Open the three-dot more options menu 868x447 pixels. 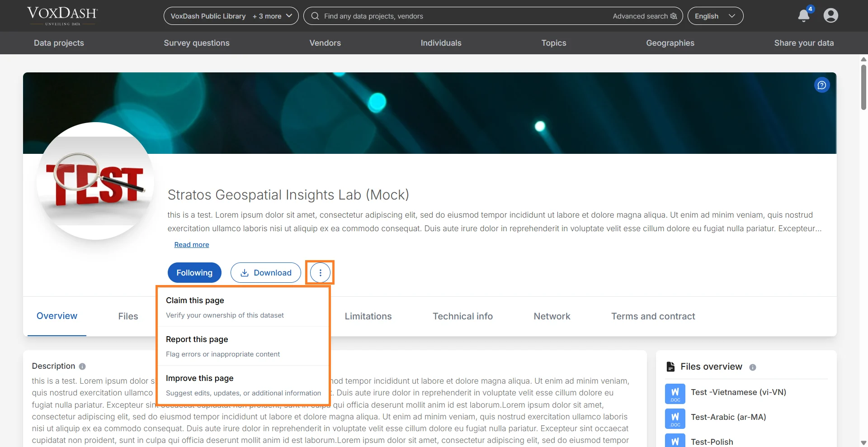click(x=320, y=273)
